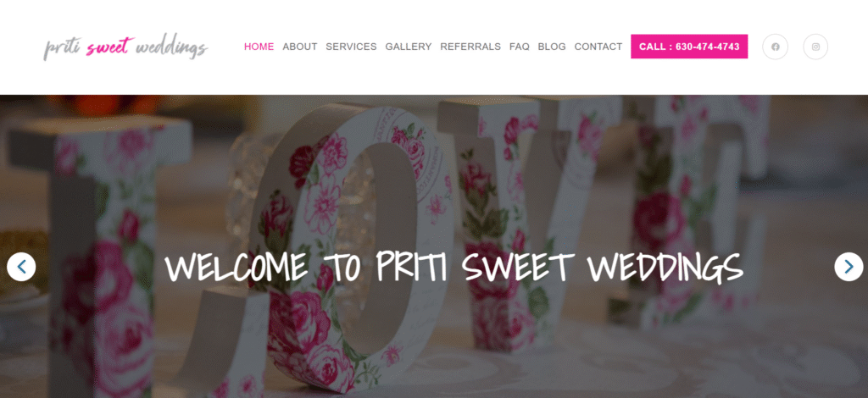Open the Facebook page icon
Viewport: 868px width, 398px height.
click(775, 47)
